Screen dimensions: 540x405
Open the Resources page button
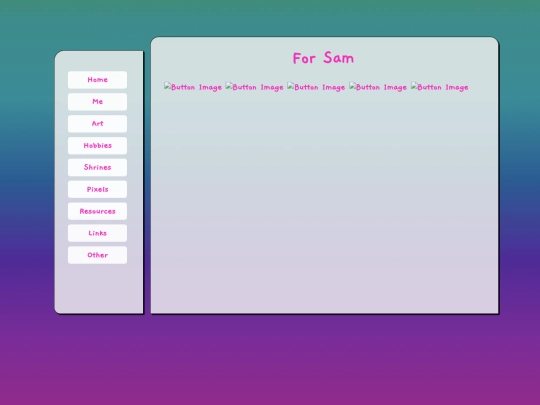click(x=97, y=211)
